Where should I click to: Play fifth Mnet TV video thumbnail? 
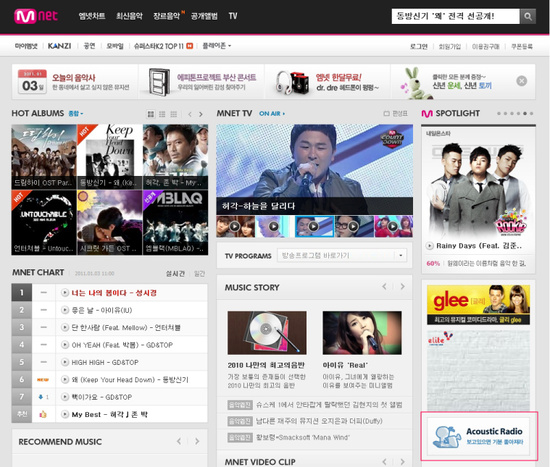tap(393, 227)
